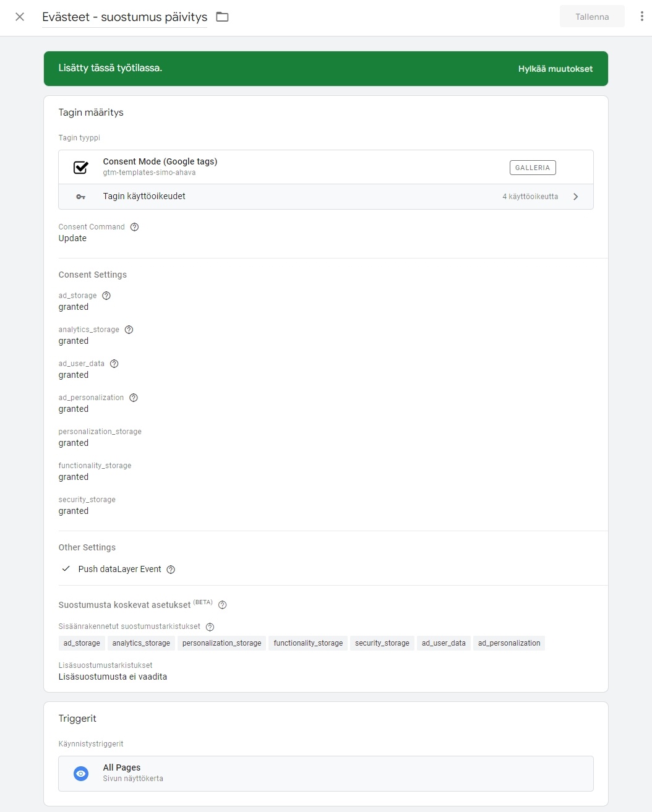
Task: Click the key icon for tag permissions
Action: coord(81,197)
